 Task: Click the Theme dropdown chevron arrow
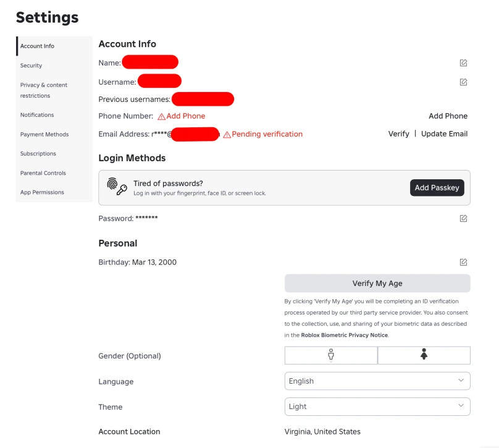pyautogui.click(x=461, y=405)
